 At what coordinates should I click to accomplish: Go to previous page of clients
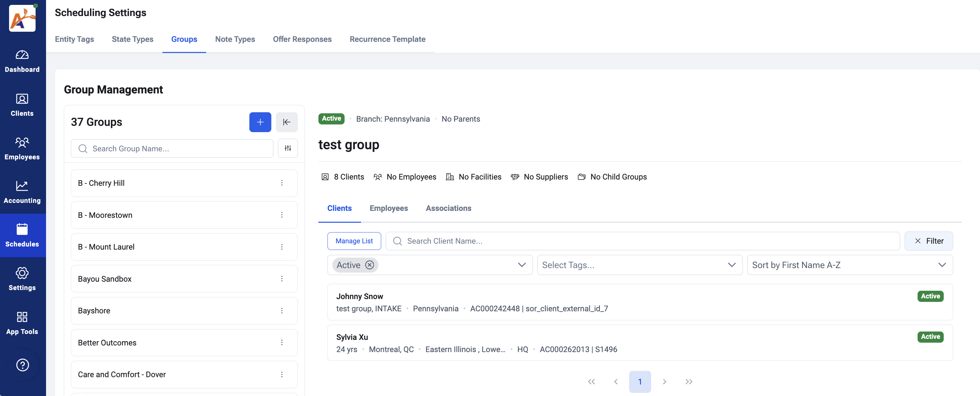point(616,382)
